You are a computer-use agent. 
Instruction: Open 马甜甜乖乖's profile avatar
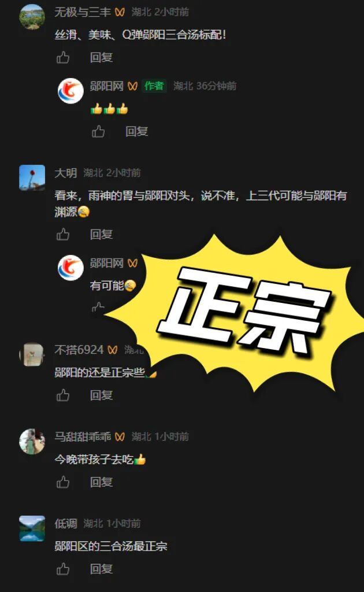(x=32, y=441)
